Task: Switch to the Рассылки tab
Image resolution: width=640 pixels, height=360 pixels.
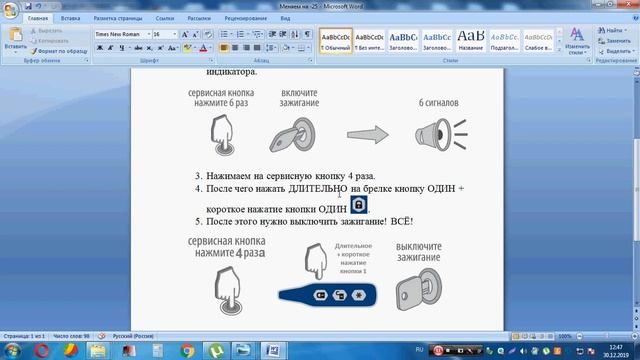Action: [x=199, y=18]
